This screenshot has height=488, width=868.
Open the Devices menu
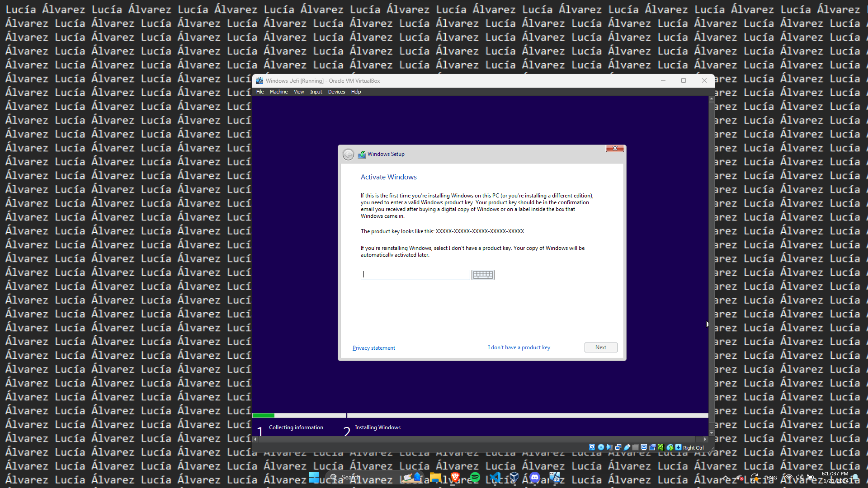coord(336,92)
